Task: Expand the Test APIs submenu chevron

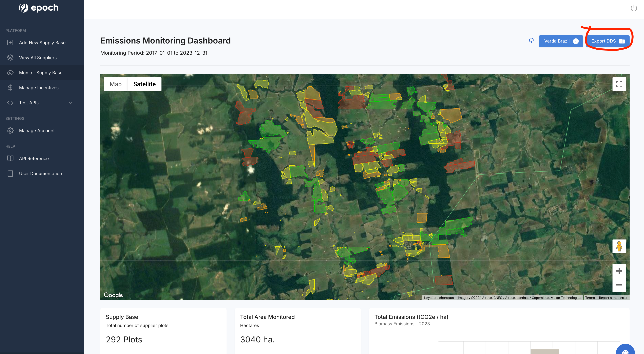Action: [x=71, y=103]
